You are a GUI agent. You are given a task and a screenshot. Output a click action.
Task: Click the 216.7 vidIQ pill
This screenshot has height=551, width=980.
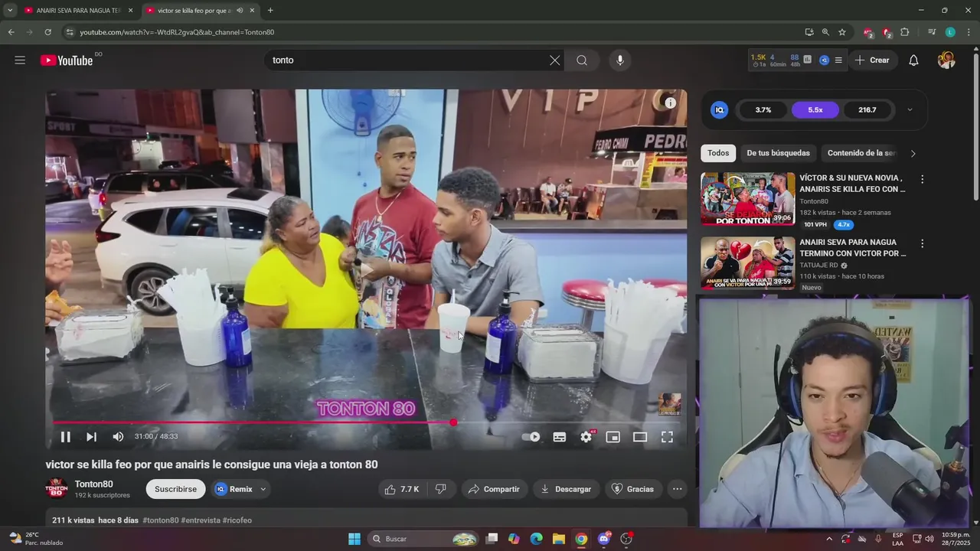point(867,110)
